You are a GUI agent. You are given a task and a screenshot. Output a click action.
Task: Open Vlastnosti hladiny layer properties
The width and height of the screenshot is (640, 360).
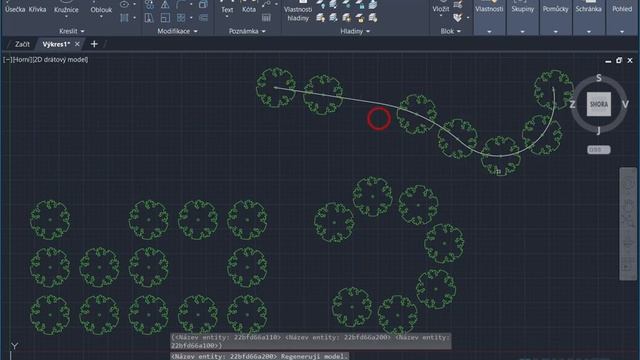coord(298,13)
